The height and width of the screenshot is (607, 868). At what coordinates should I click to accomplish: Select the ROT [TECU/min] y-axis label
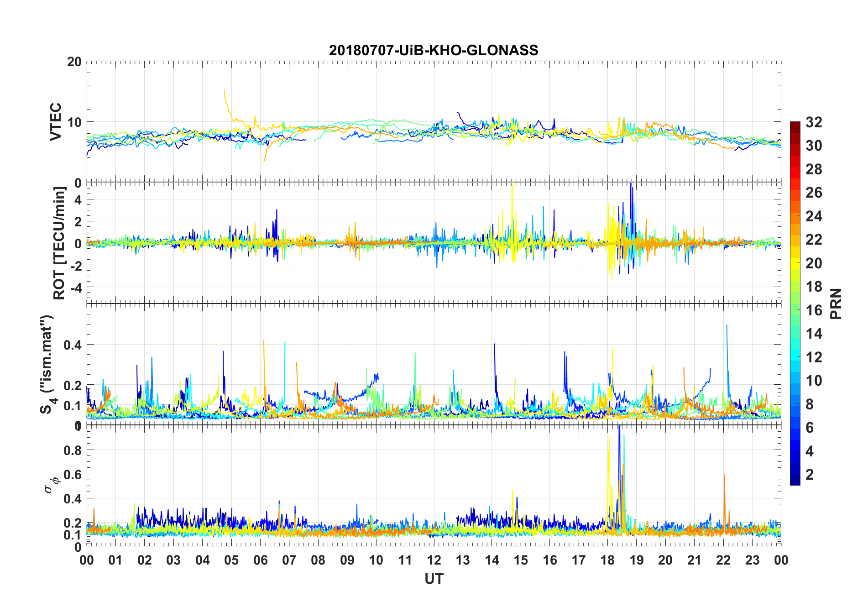coord(59,243)
